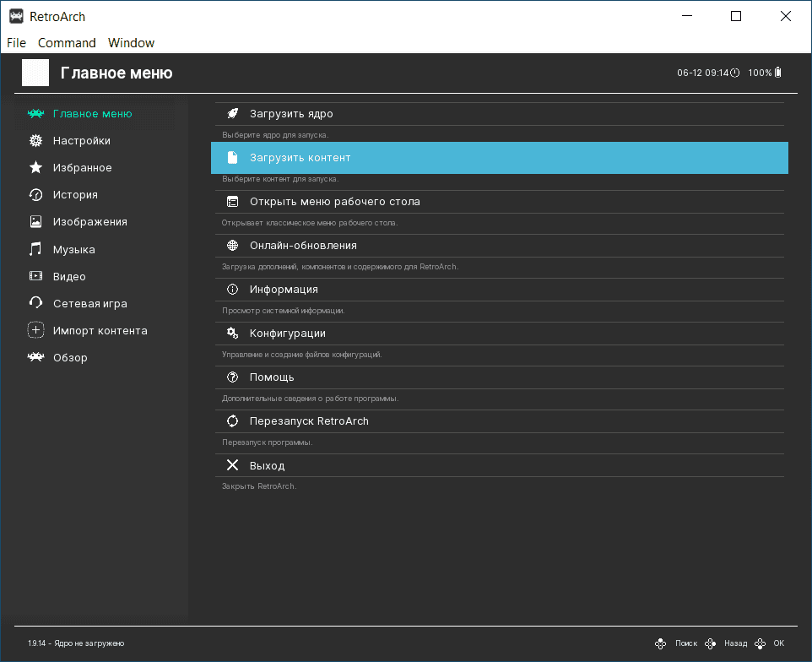Open the История sidebar tab
The height and width of the screenshot is (662, 812).
point(75,195)
